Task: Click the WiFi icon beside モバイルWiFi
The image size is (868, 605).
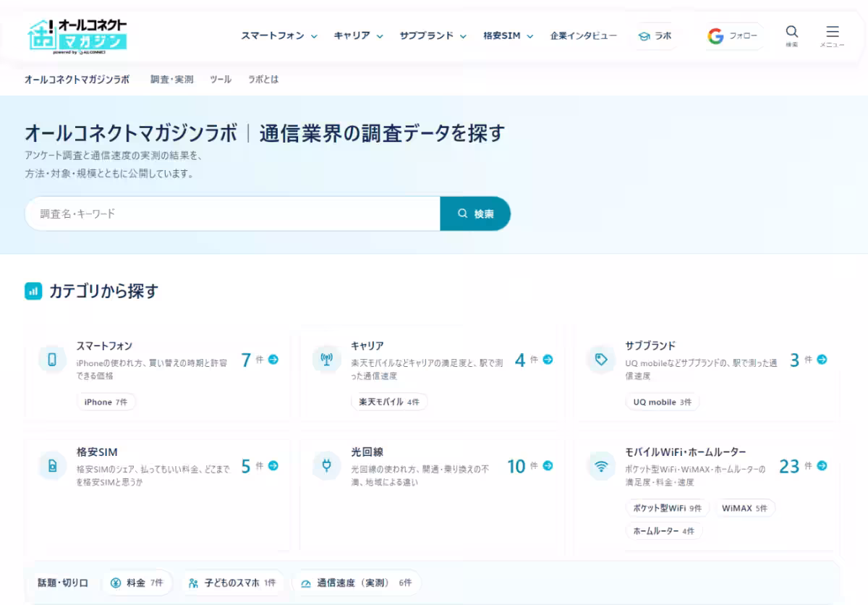Action: tap(600, 465)
